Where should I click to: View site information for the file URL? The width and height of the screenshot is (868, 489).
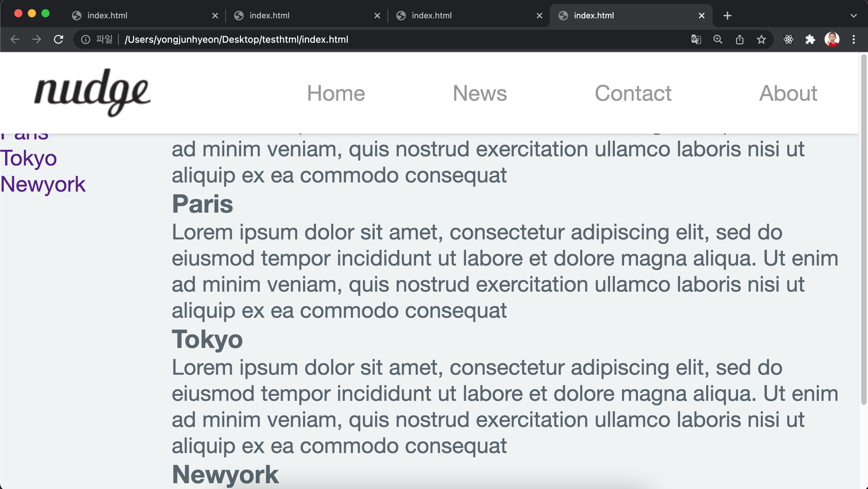coord(86,39)
